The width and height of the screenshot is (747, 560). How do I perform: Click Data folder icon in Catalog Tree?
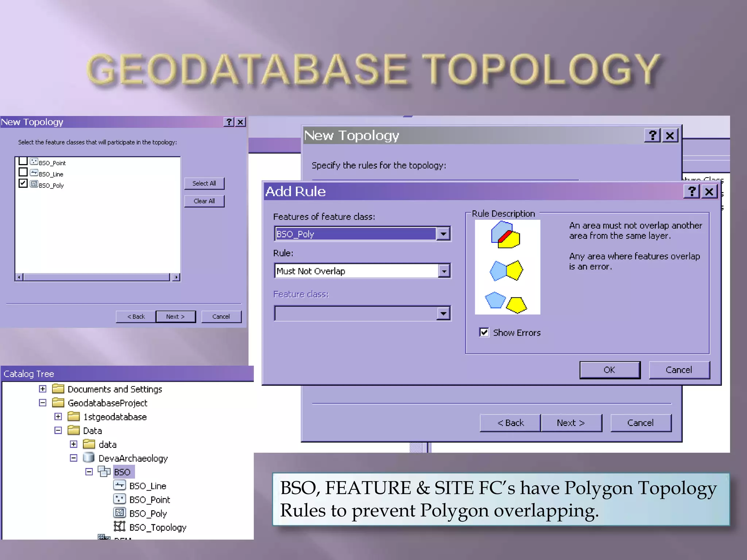pyautogui.click(x=73, y=430)
